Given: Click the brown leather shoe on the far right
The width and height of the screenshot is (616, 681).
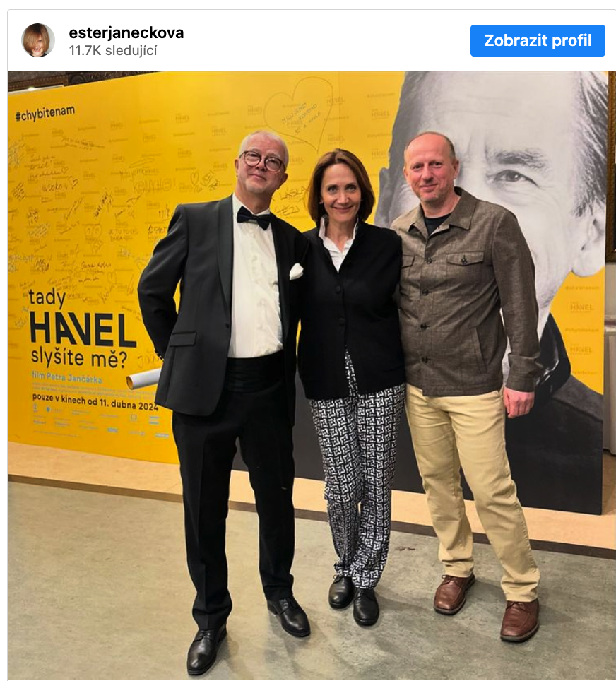Looking at the screenshot, I should click(x=520, y=620).
